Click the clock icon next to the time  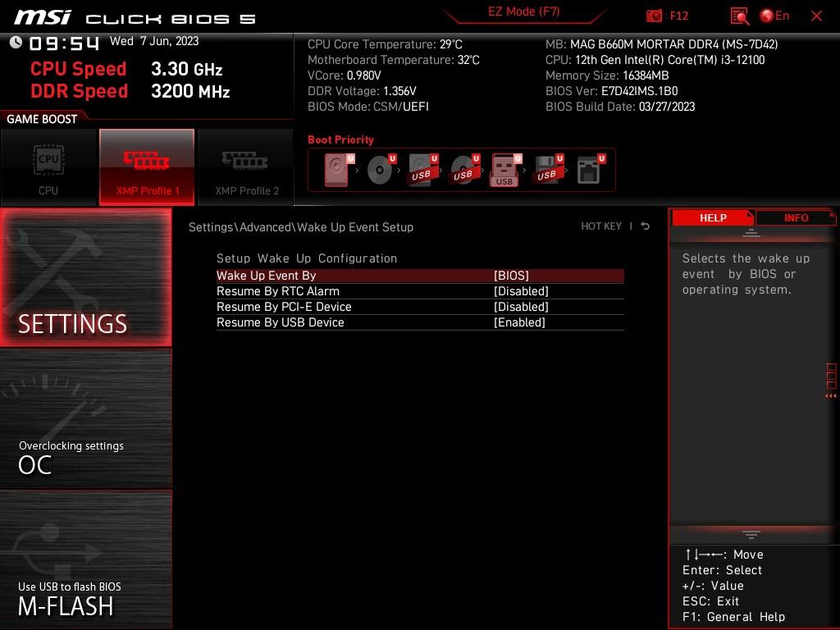[x=16, y=43]
